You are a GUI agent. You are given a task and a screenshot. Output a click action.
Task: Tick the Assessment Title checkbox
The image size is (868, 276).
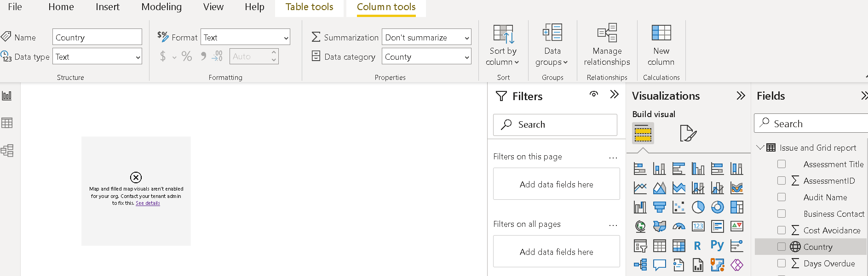(782, 164)
